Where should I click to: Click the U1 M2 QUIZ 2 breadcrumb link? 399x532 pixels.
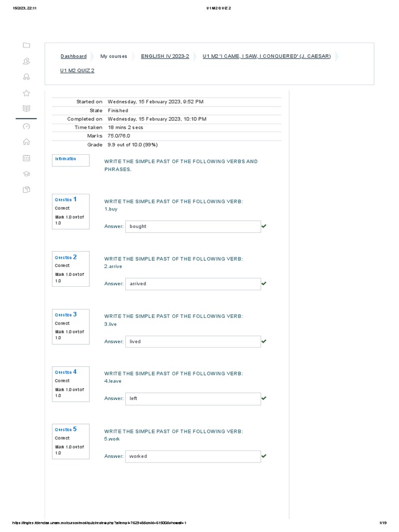pos(77,71)
